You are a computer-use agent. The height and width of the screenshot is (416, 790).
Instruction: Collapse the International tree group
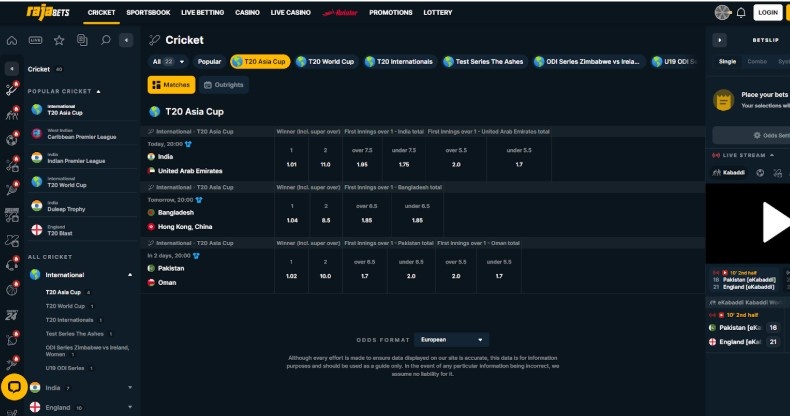130,275
